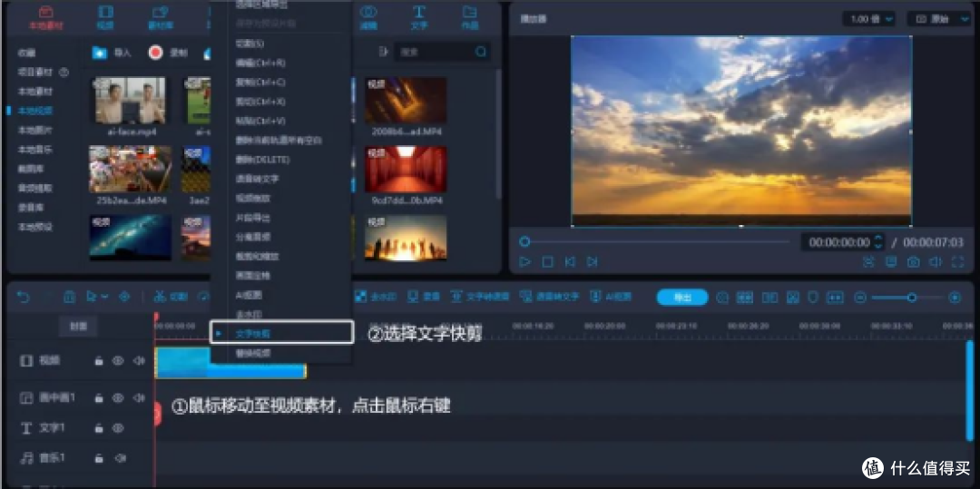Click the 00:00:00:00 timecode field

coord(838,242)
